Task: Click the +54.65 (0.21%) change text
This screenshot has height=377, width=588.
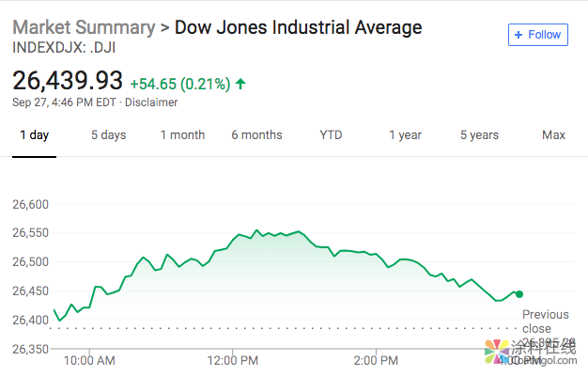Action: point(179,84)
